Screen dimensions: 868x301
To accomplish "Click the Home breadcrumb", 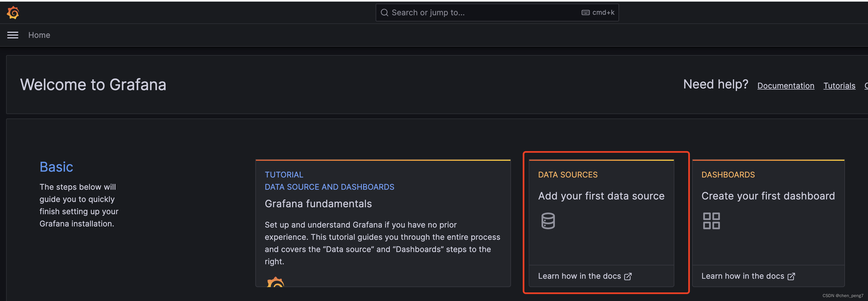I will coord(39,35).
